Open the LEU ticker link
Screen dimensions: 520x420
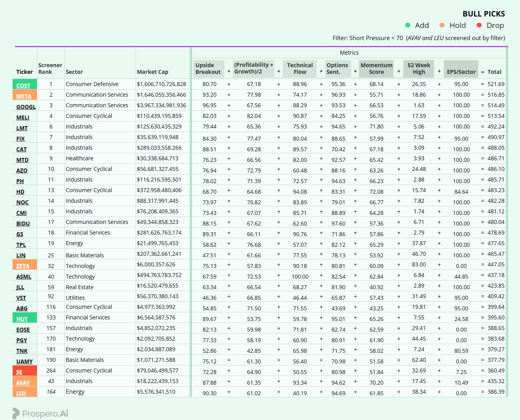click(21, 393)
